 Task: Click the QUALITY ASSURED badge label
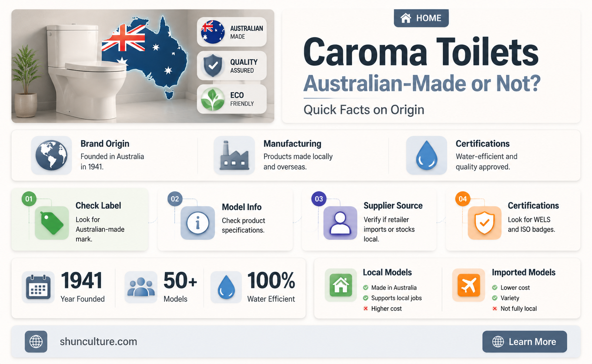[x=244, y=66]
